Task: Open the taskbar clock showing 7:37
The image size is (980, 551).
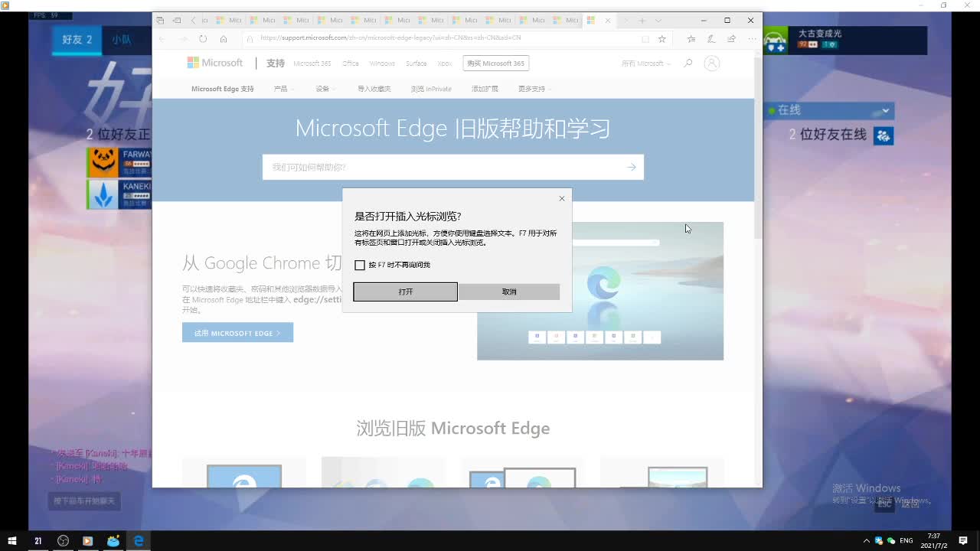Action: coord(933,541)
